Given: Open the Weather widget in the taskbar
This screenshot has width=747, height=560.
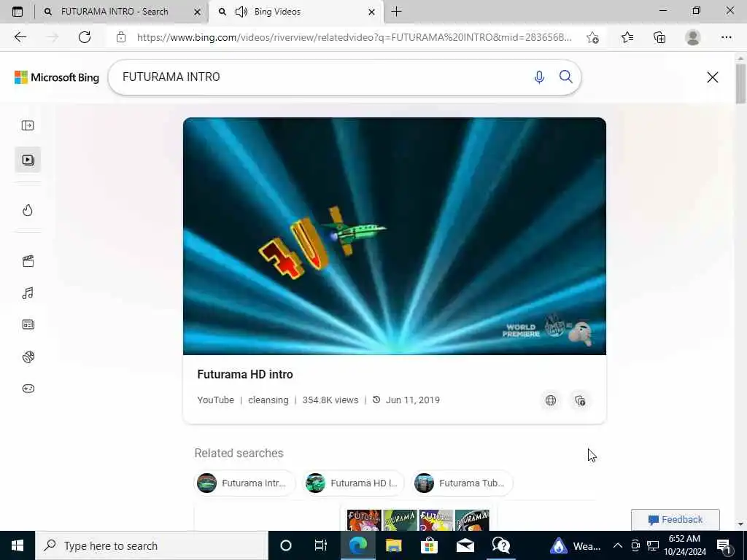Looking at the screenshot, I should pyautogui.click(x=576, y=545).
